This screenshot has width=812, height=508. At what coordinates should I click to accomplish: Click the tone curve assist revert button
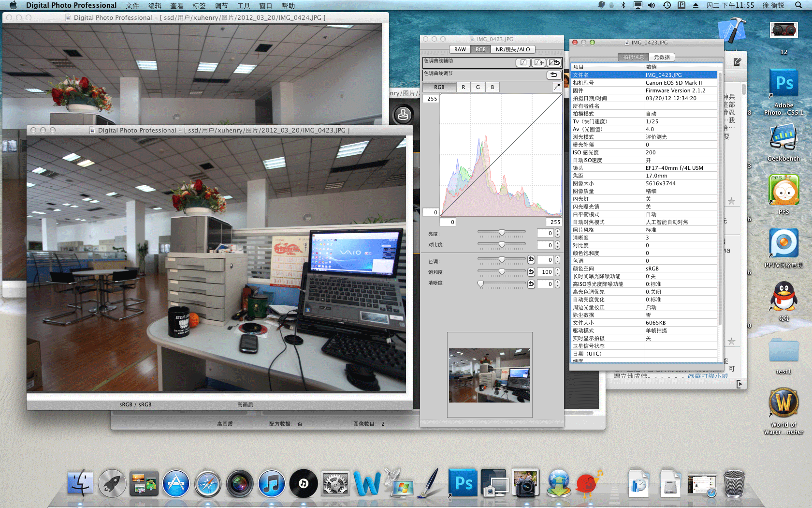pos(554,62)
